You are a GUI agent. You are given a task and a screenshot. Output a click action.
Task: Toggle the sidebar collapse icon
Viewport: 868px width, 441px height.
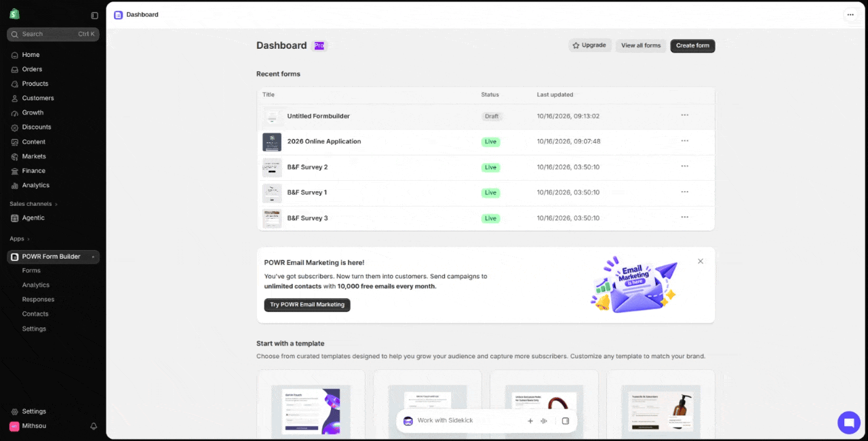94,16
